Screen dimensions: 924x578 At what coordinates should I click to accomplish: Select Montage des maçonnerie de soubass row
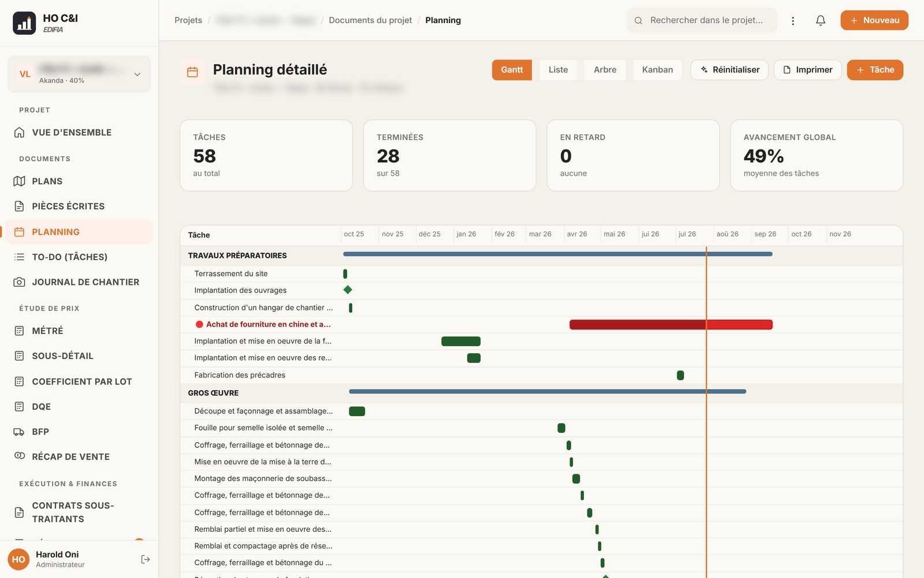tap(541, 479)
